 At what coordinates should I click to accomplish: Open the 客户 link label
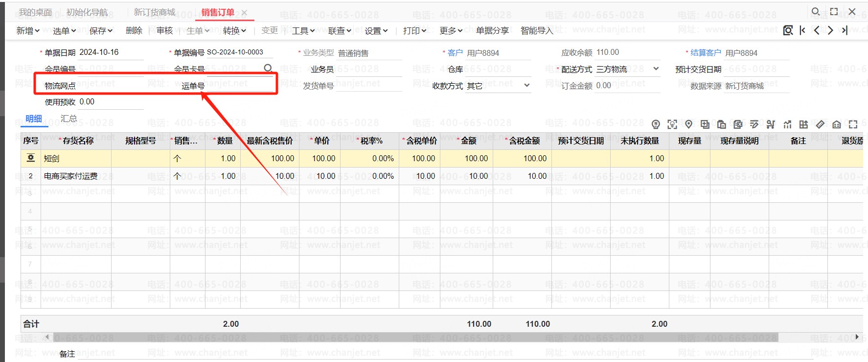coord(455,52)
